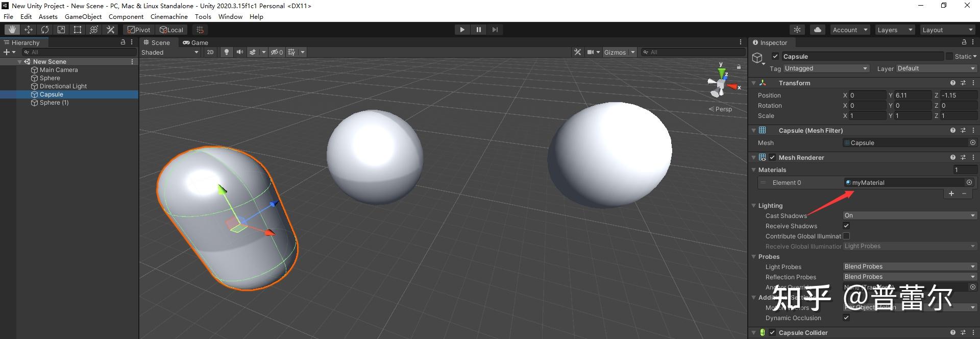
Task: Open Mesh Renderer preset settings icon
Action: point(963,157)
